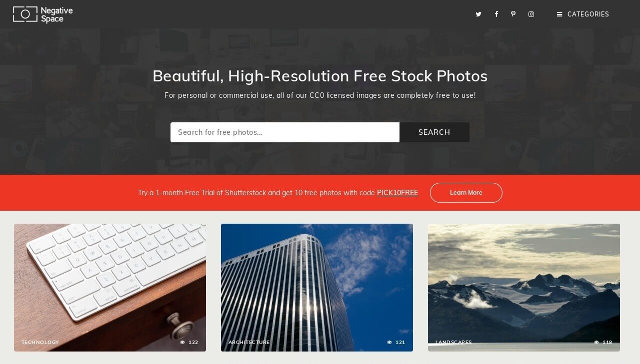Open the Twitter social icon
The height and width of the screenshot is (364, 640).
pos(478,14)
